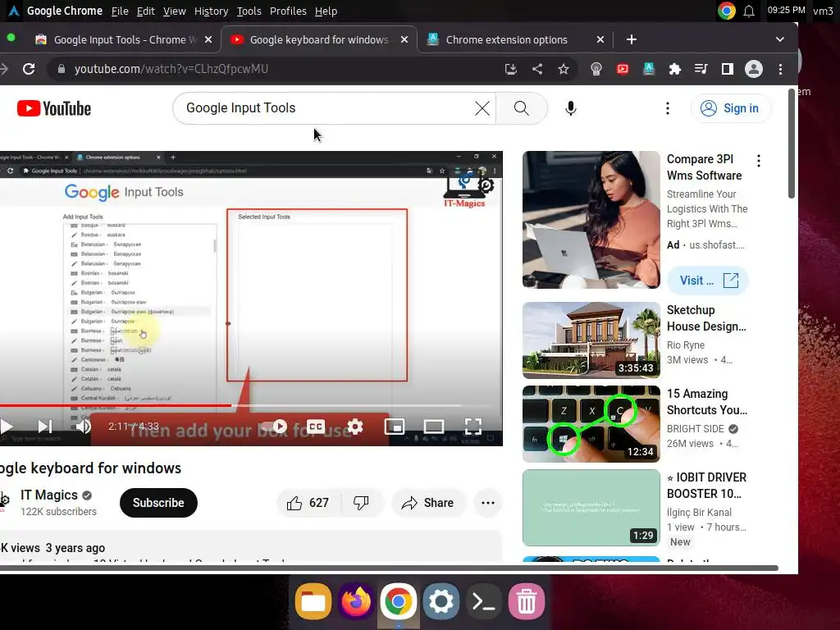Viewport: 840px width, 630px height.
Task: Go to YouTube home via logo
Action: coord(54,109)
